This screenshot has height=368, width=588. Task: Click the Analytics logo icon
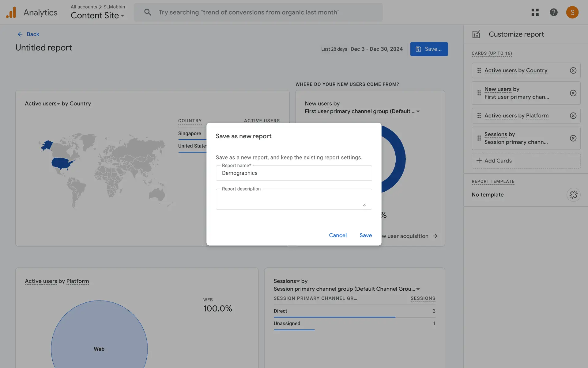coord(11,13)
